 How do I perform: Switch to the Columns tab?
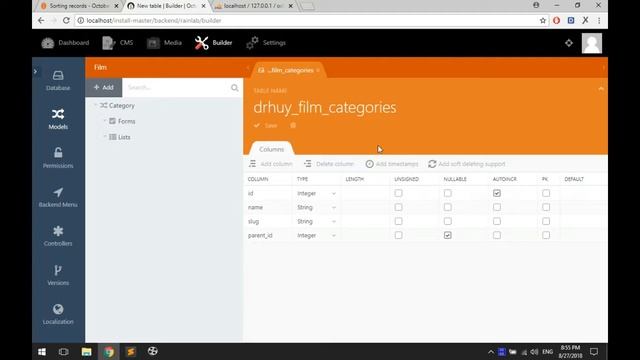(x=271, y=149)
